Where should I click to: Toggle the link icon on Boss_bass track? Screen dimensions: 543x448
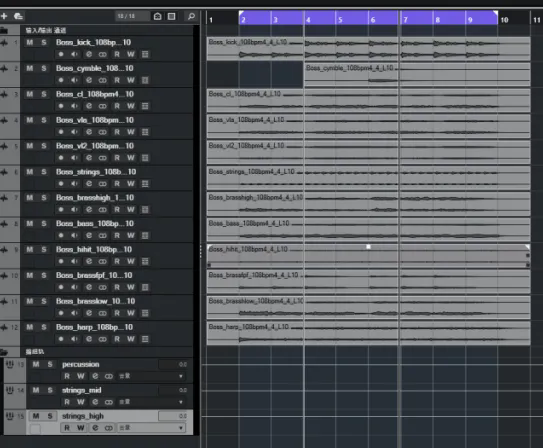[x=103, y=235]
